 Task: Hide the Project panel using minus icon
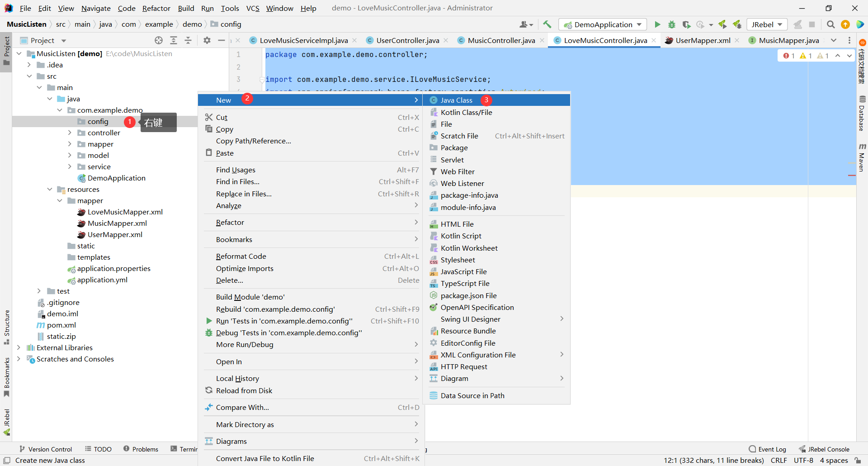click(222, 40)
